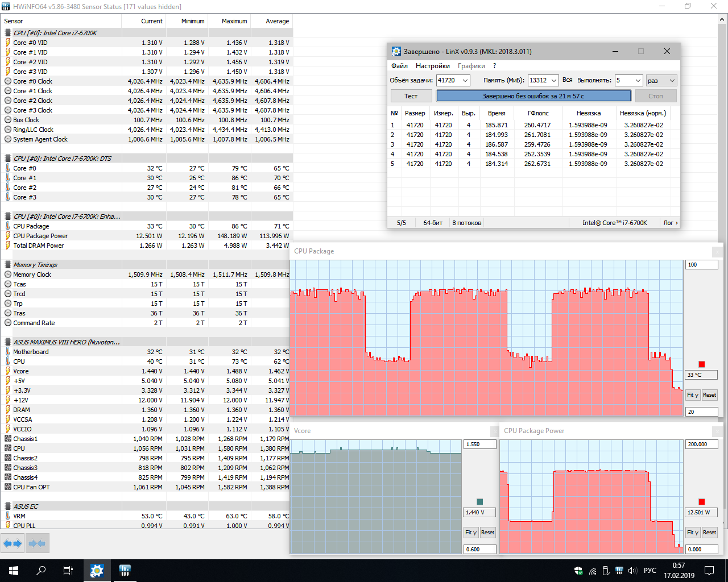Switch to the LinX gear icon on the taskbar
The width and height of the screenshot is (728, 582).
(x=97, y=571)
